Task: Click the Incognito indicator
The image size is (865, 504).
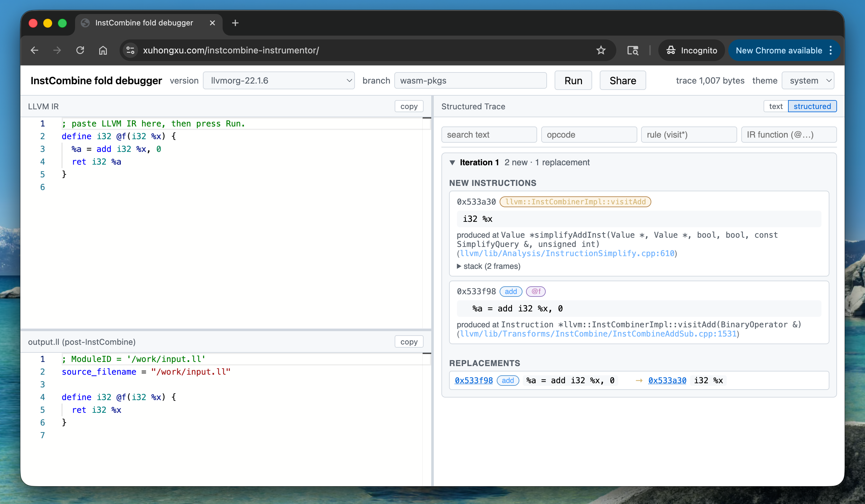Action: click(691, 51)
